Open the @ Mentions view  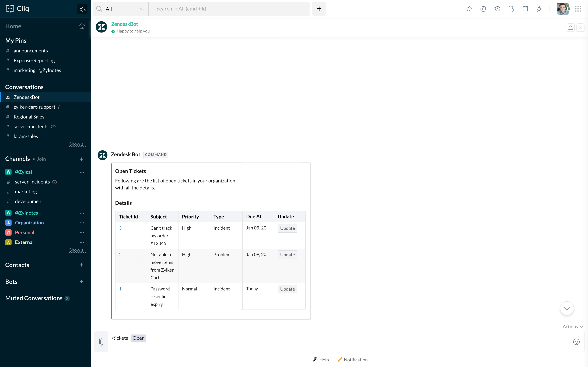pos(483,9)
